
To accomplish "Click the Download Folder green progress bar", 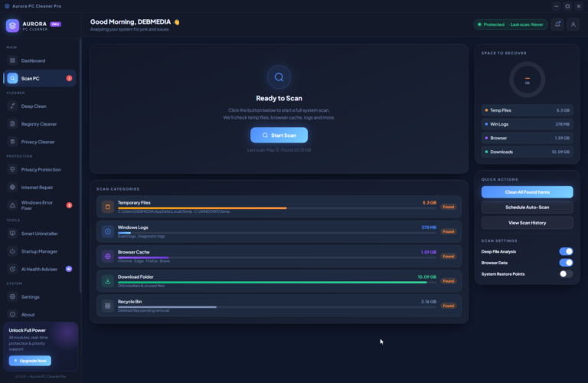I will tap(273, 282).
